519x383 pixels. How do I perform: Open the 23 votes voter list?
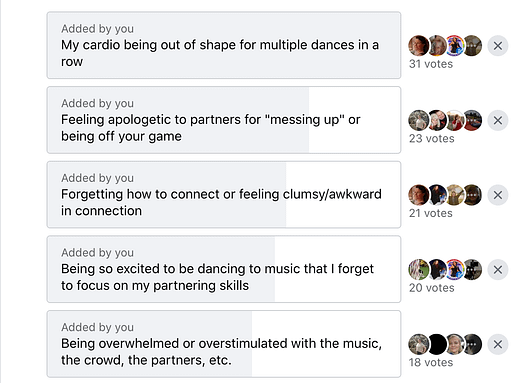(x=431, y=138)
